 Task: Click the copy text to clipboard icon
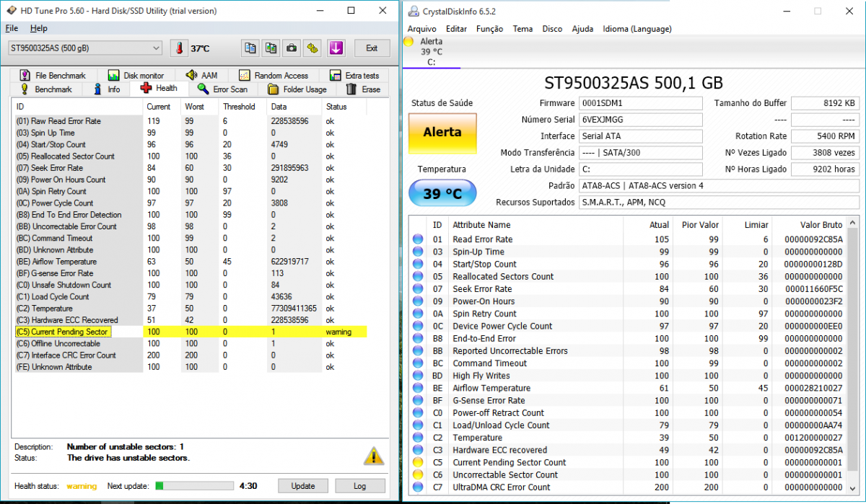point(250,48)
